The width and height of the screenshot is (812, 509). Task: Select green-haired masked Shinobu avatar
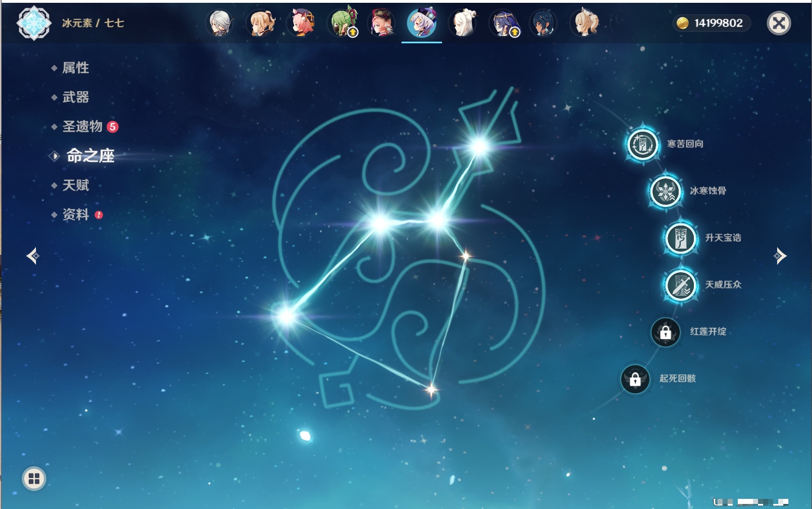click(x=342, y=23)
